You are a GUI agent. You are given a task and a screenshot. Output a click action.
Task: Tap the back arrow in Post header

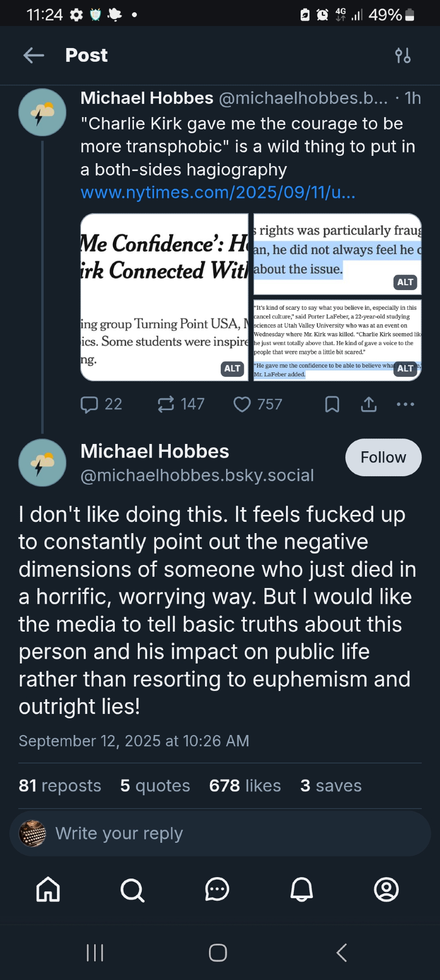pos(34,55)
